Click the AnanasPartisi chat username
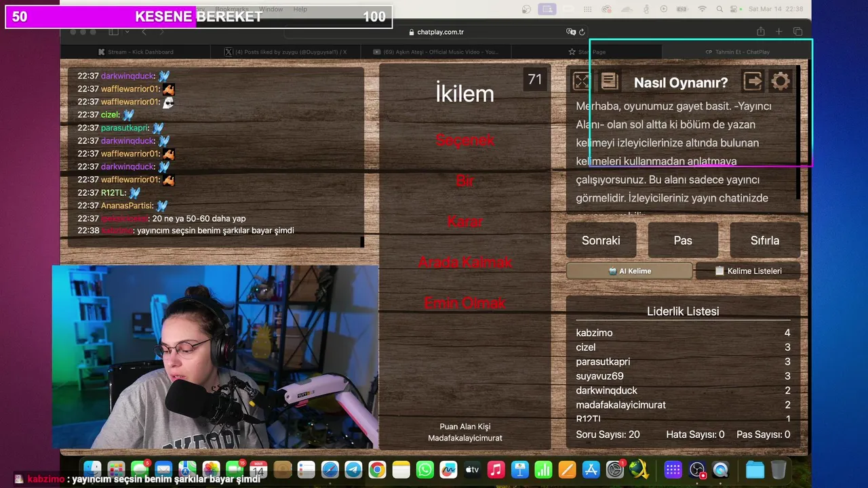Screen dimensions: 868x488 tap(127, 205)
